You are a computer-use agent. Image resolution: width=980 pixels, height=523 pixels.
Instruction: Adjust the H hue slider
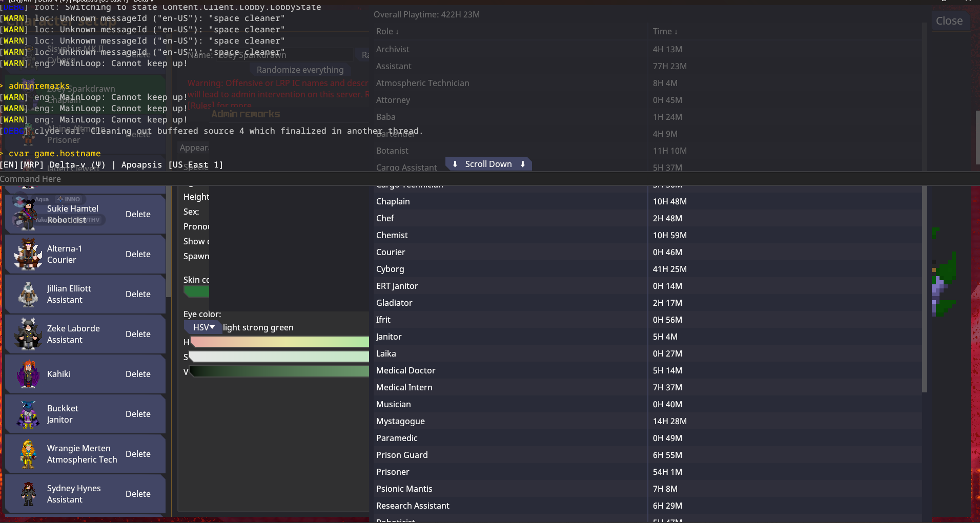click(279, 342)
